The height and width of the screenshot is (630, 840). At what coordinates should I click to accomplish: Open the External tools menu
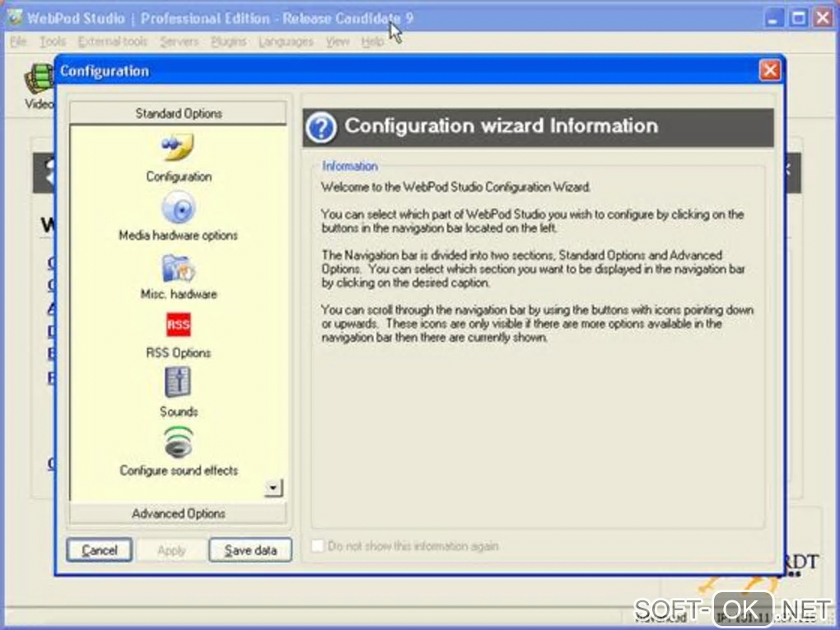tap(112, 41)
